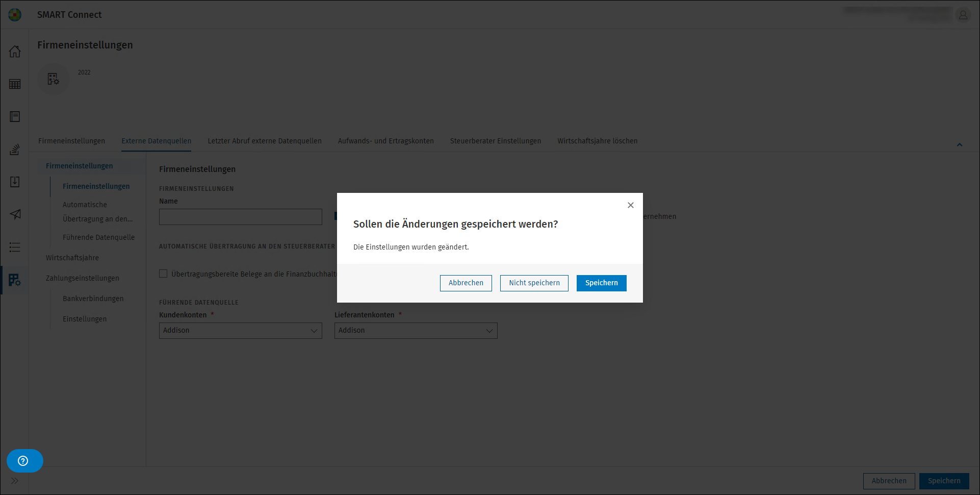Toggle Übertragungsbereite Belege checkbox
The image size is (980, 495).
[163, 274]
